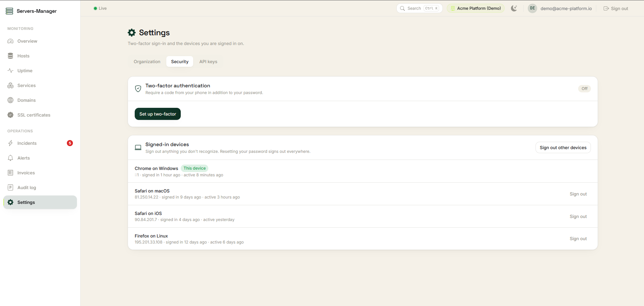Click the Firefox on Linux device name
The image size is (644, 306).
click(x=151, y=236)
